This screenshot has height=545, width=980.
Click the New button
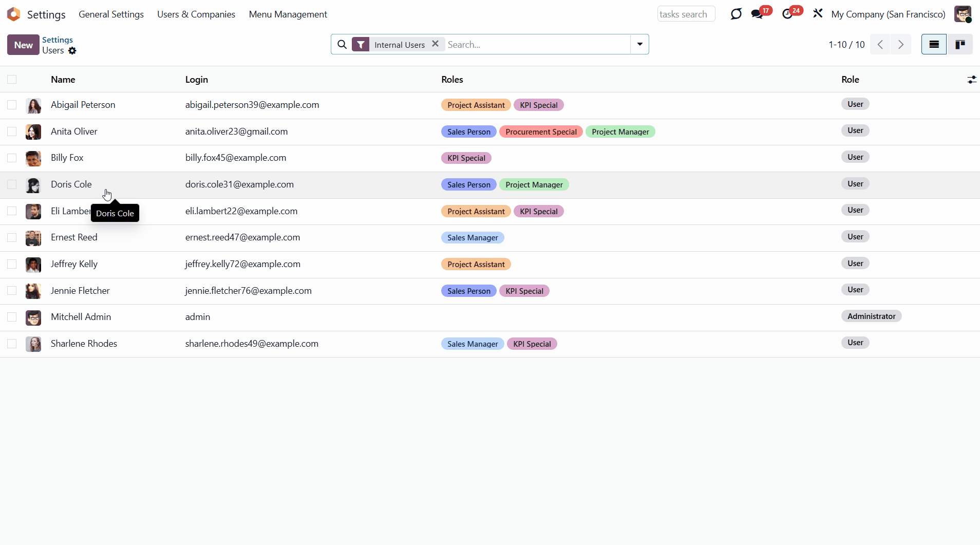click(x=23, y=45)
